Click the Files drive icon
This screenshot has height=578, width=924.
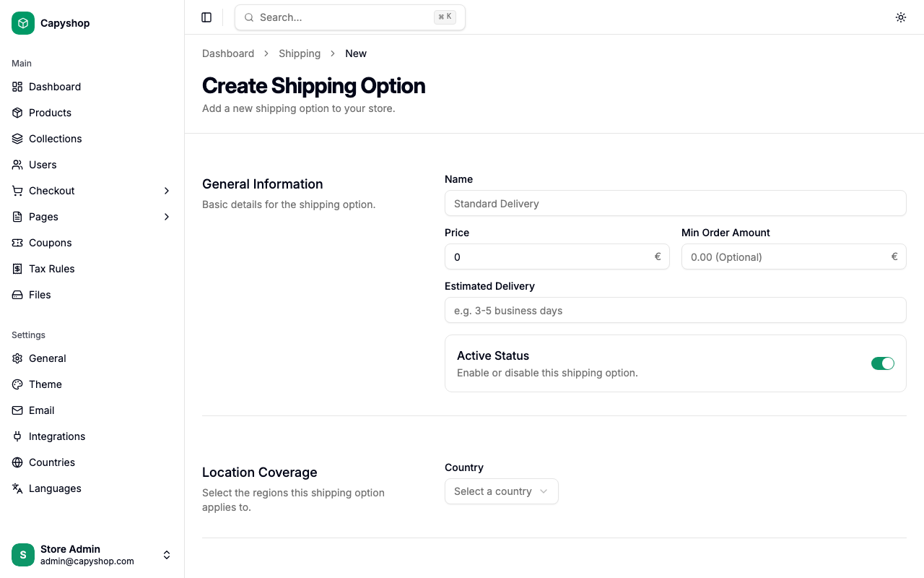pyautogui.click(x=17, y=295)
